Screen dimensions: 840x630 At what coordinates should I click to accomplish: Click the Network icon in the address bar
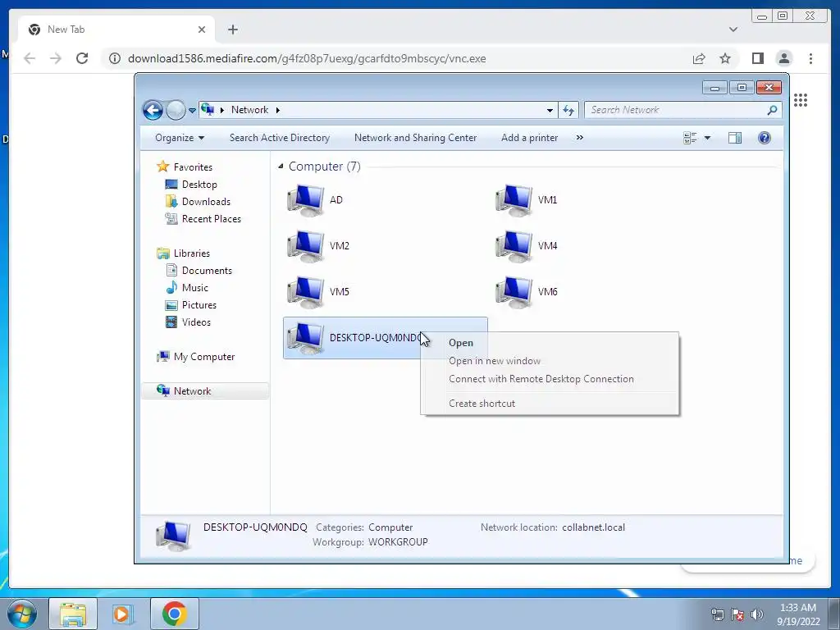click(208, 110)
